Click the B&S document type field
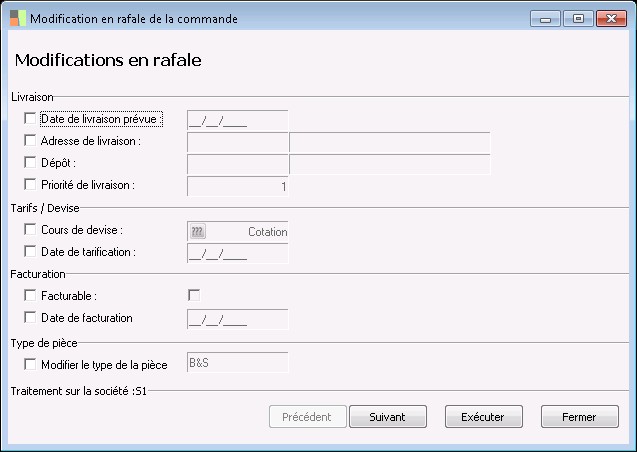This screenshot has width=637, height=452. 238,362
